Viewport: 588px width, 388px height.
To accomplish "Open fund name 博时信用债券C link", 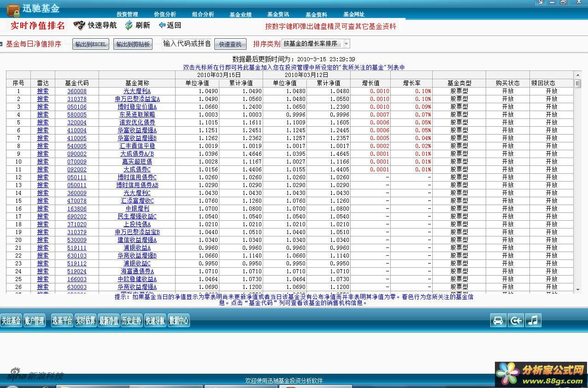I will [137, 177].
